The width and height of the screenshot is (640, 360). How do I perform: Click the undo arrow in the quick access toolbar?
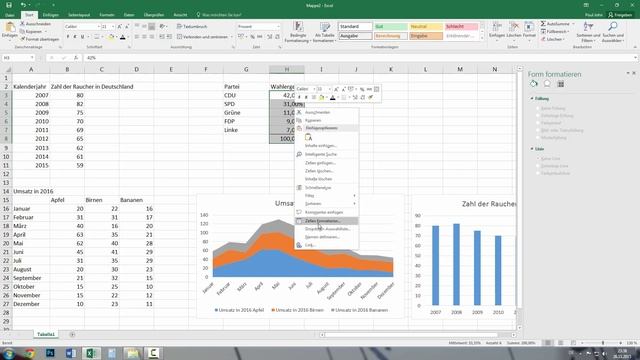[23, 5]
